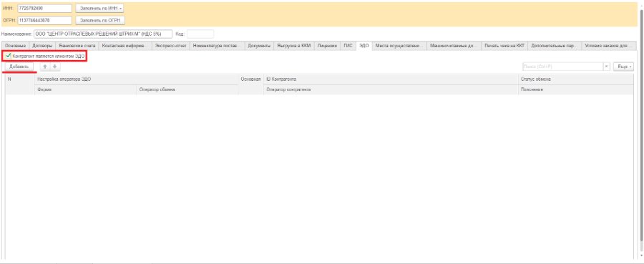Select the 'ЭДО' tab

pyautogui.click(x=364, y=46)
